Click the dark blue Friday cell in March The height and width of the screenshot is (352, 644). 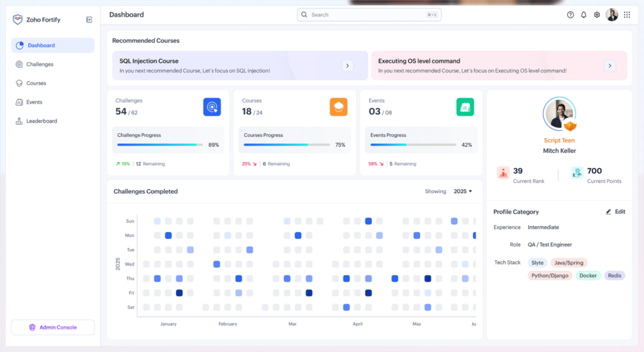point(309,293)
